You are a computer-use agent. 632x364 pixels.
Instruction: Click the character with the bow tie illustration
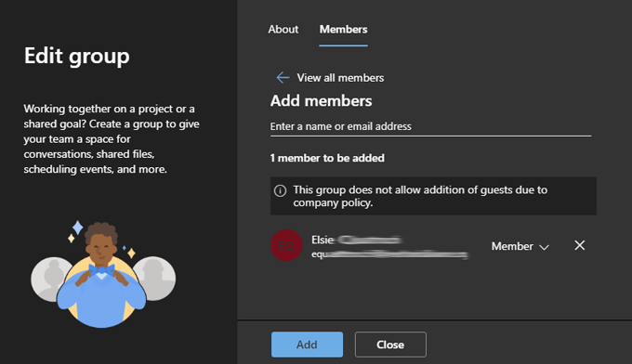[100, 275]
